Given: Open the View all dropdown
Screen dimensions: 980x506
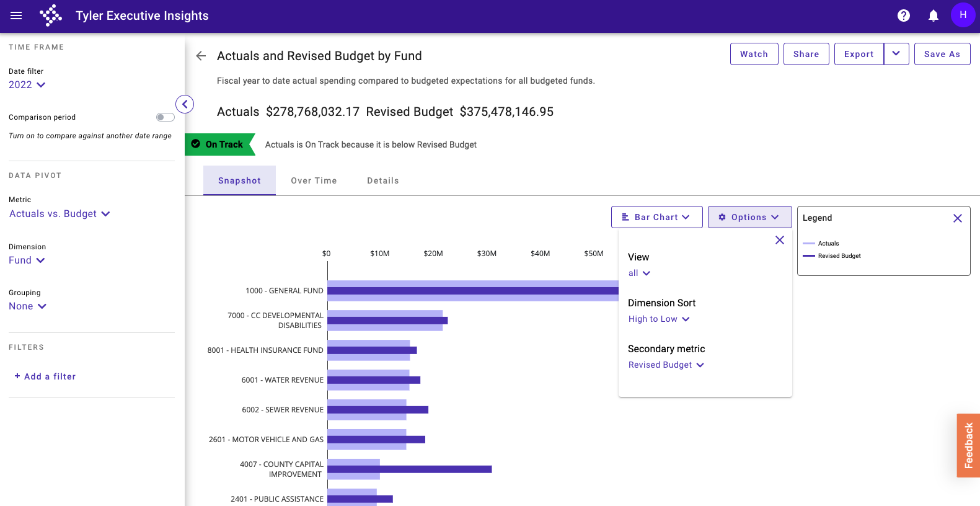Looking at the screenshot, I should (x=639, y=273).
